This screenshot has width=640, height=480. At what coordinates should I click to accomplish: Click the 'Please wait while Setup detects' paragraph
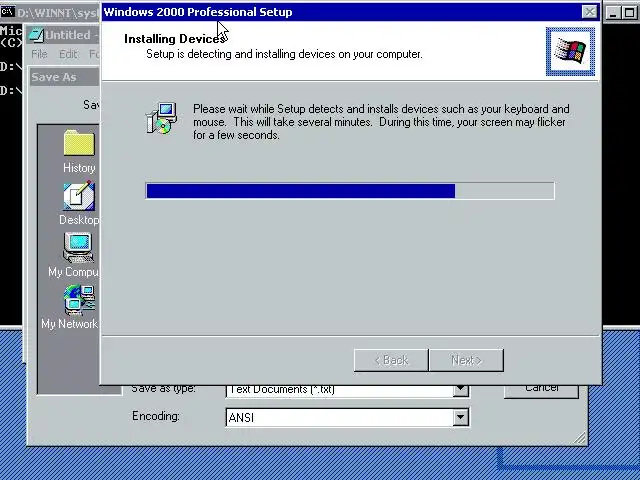coord(381,122)
